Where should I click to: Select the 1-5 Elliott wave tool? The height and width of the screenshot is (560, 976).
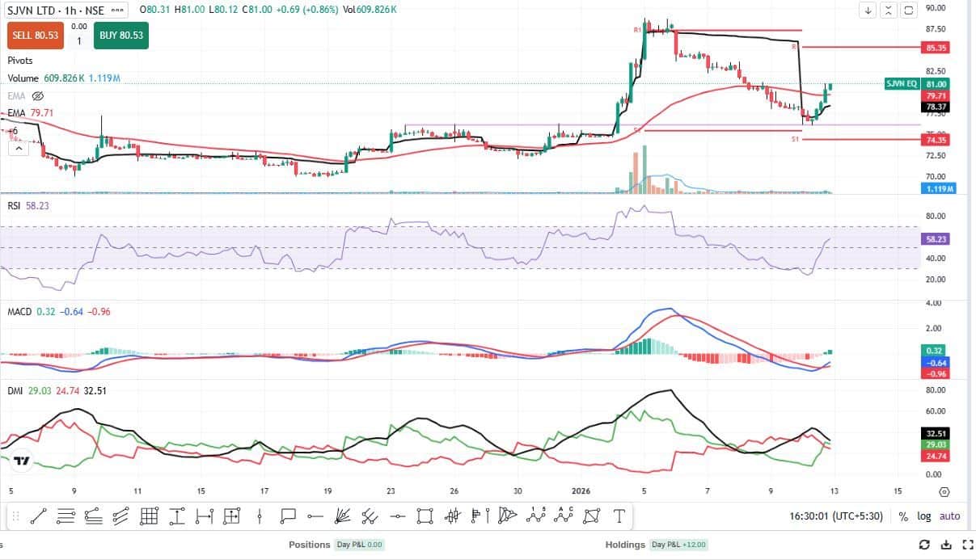pos(536,516)
